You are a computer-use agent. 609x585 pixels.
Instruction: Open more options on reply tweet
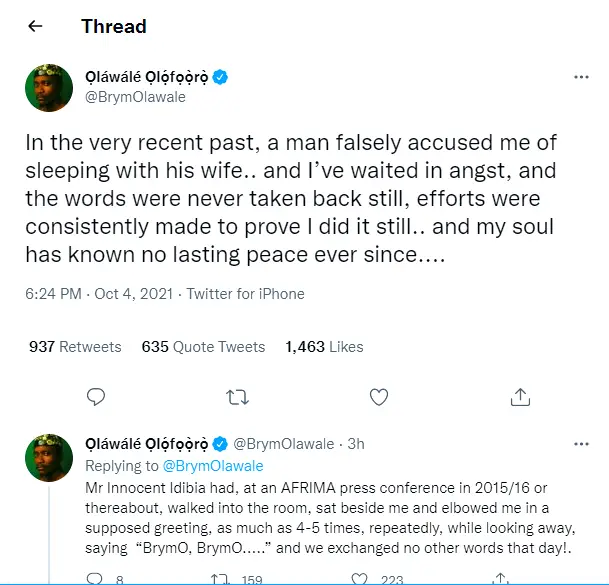click(x=581, y=442)
